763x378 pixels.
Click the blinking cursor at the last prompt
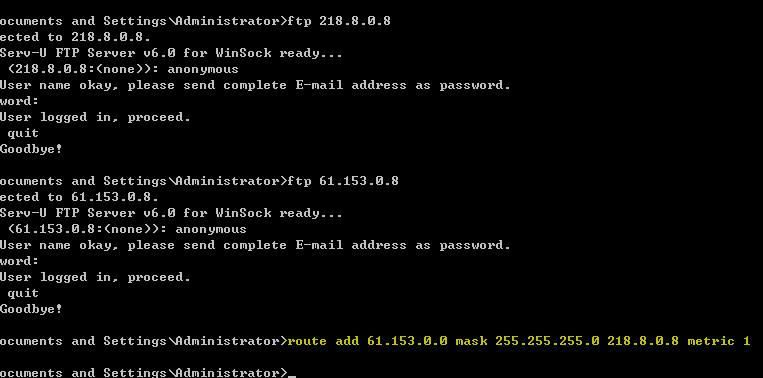(x=291, y=376)
